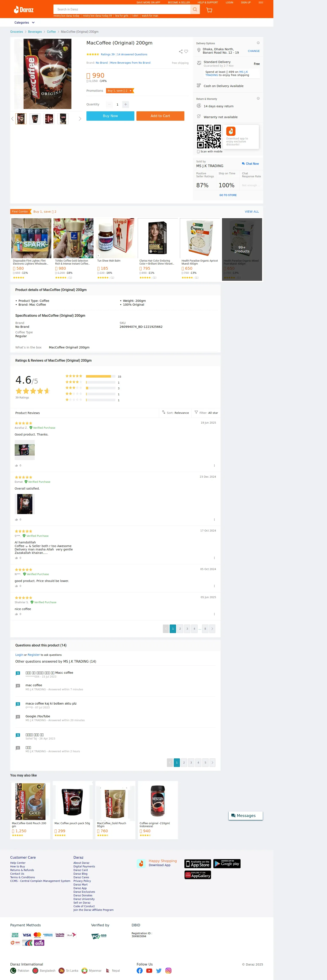Image resolution: width=327 pixels, height=980 pixels.
Task: Click GO TO STORE link
Action: coord(228,195)
